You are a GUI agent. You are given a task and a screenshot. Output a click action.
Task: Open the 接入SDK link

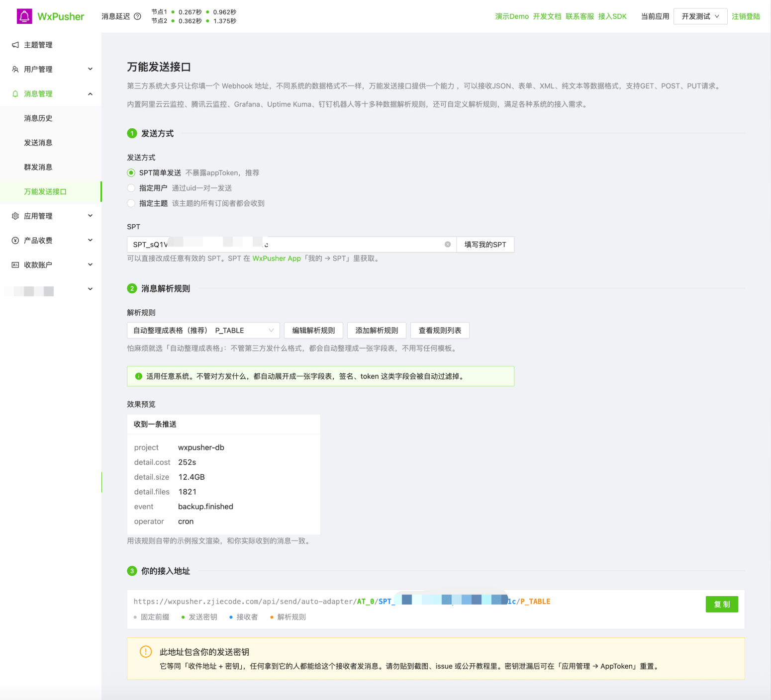(612, 16)
